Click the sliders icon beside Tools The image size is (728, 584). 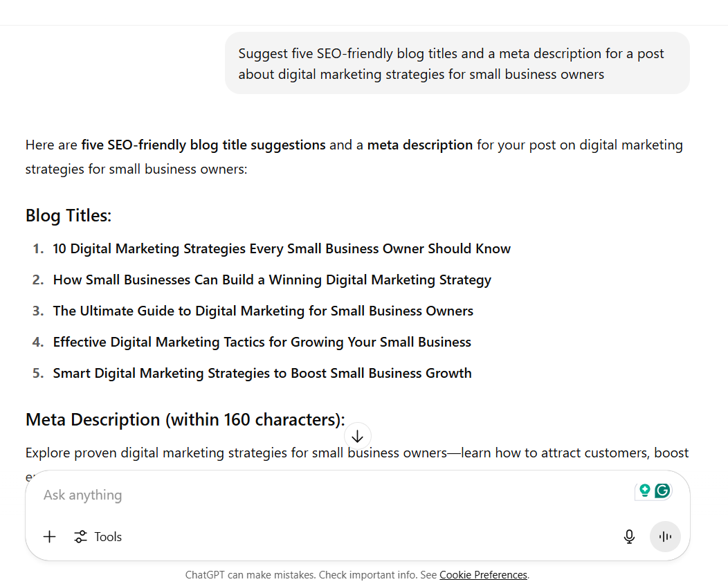tap(80, 536)
